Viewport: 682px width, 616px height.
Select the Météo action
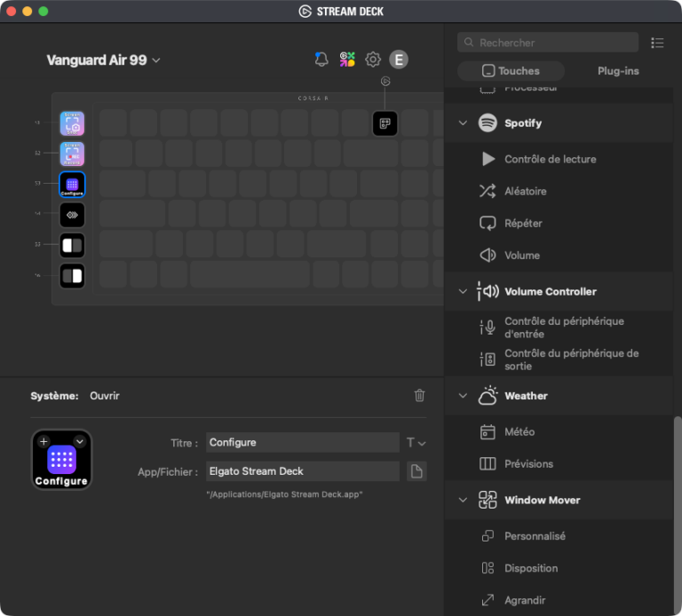coord(559,432)
